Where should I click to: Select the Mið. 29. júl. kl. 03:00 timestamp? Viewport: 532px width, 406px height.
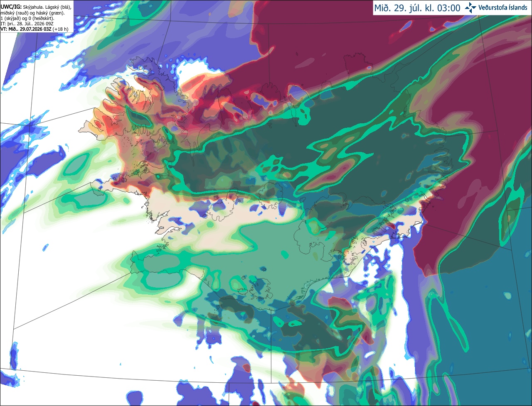coord(417,8)
